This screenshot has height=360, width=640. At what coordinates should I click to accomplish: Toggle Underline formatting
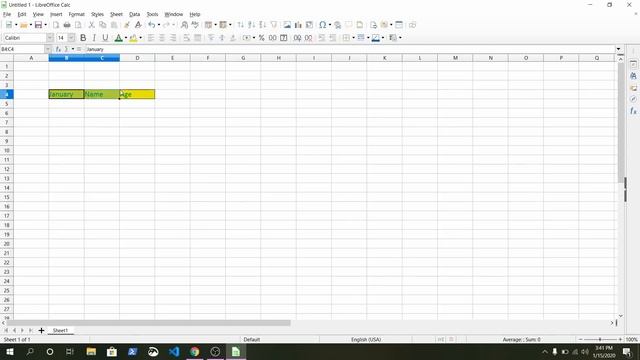(105, 38)
